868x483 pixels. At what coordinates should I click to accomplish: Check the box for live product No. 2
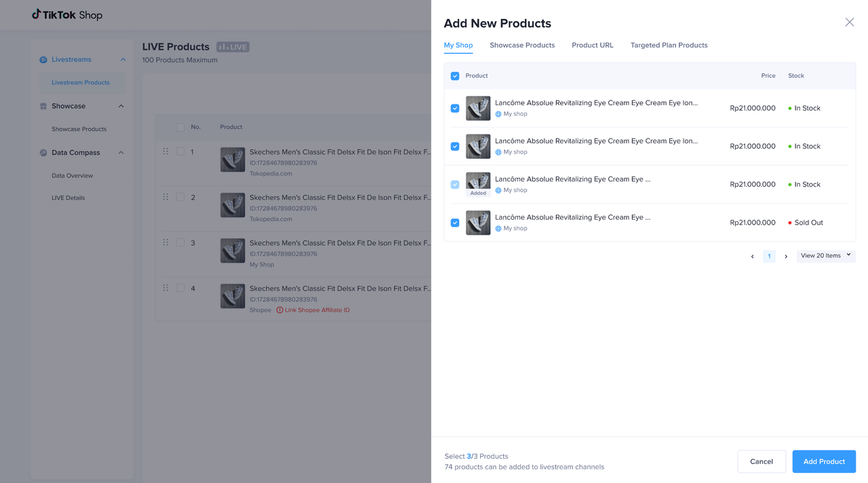180,197
